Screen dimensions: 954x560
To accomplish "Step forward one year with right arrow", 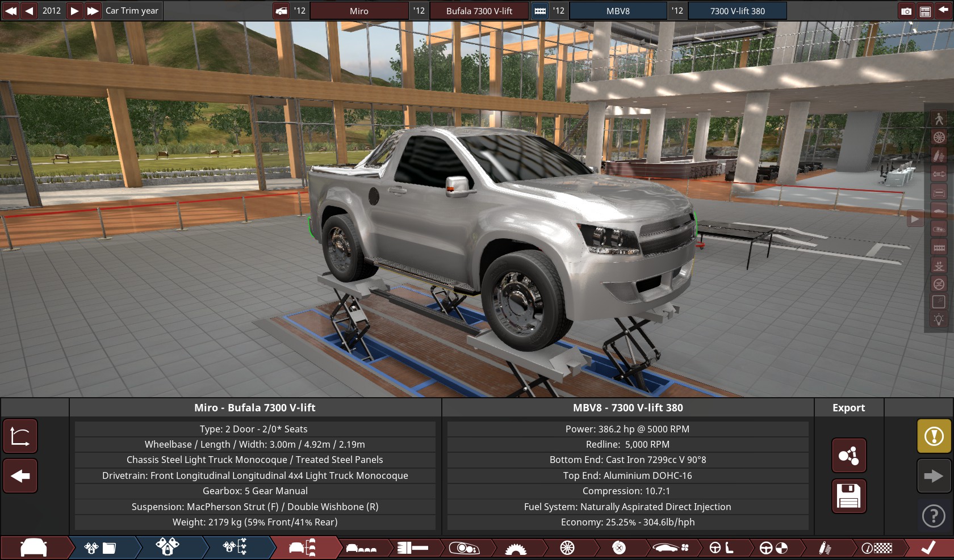I will [74, 11].
